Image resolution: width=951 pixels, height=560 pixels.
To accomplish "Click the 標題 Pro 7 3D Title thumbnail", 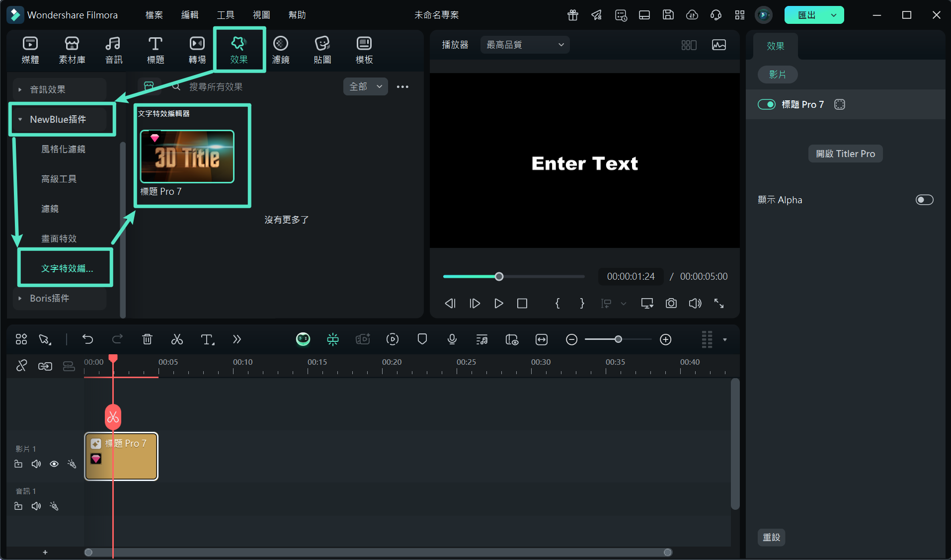I will (187, 157).
